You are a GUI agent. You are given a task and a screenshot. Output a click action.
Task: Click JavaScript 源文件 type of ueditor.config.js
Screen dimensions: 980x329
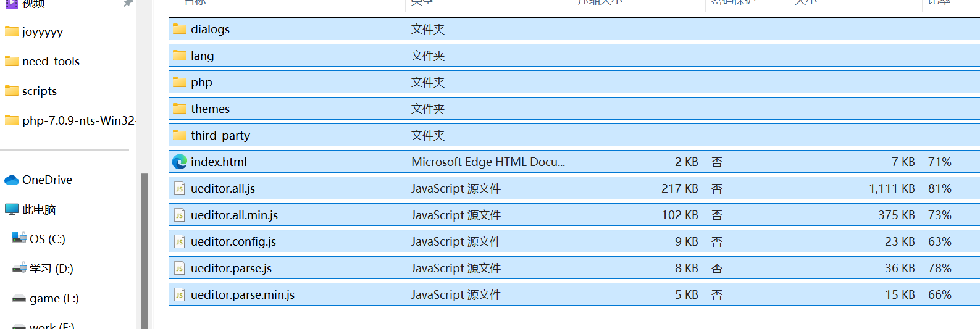point(456,241)
